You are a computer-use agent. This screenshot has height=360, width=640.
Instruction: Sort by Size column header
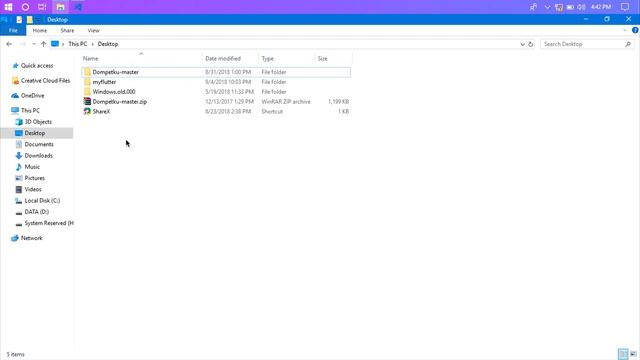pyautogui.click(x=333, y=59)
